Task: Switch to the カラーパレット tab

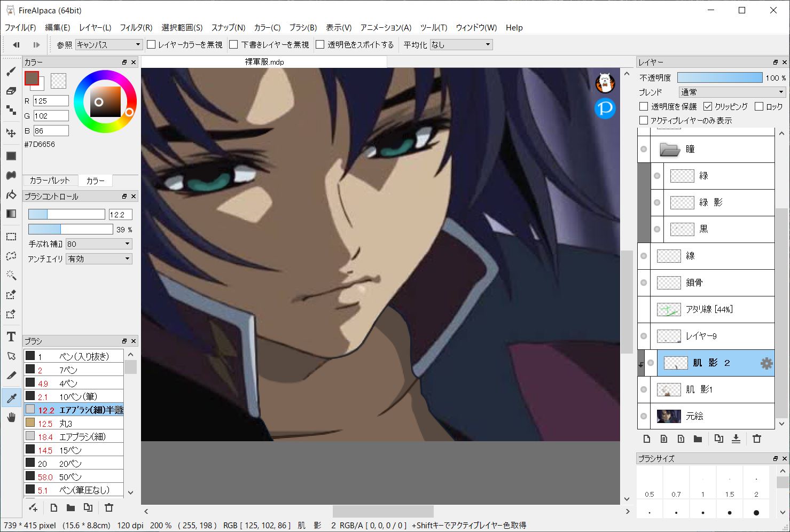Action: pos(50,181)
